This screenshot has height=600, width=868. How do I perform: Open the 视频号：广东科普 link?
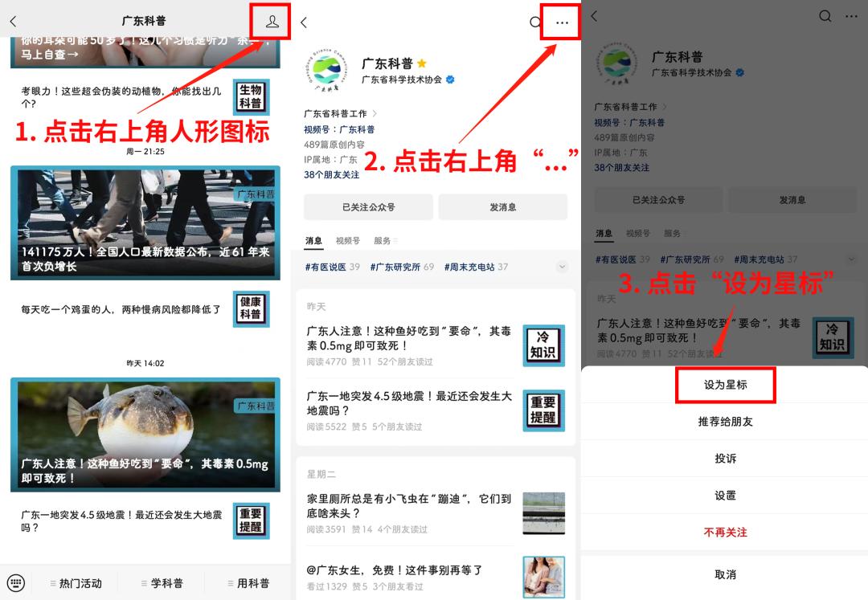coord(339,129)
